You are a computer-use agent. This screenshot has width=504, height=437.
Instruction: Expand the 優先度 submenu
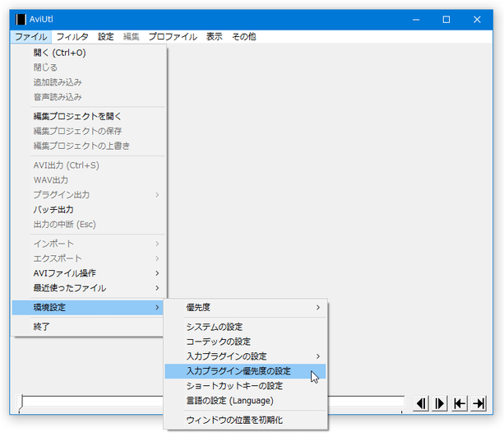(x=246, y=307)
